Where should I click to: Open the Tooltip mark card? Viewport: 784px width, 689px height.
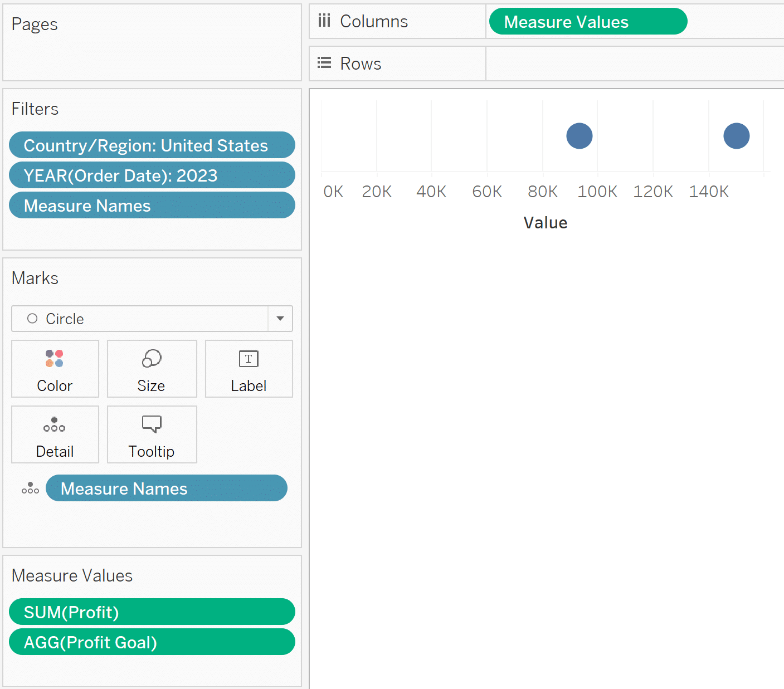click(x=152, y=434)
